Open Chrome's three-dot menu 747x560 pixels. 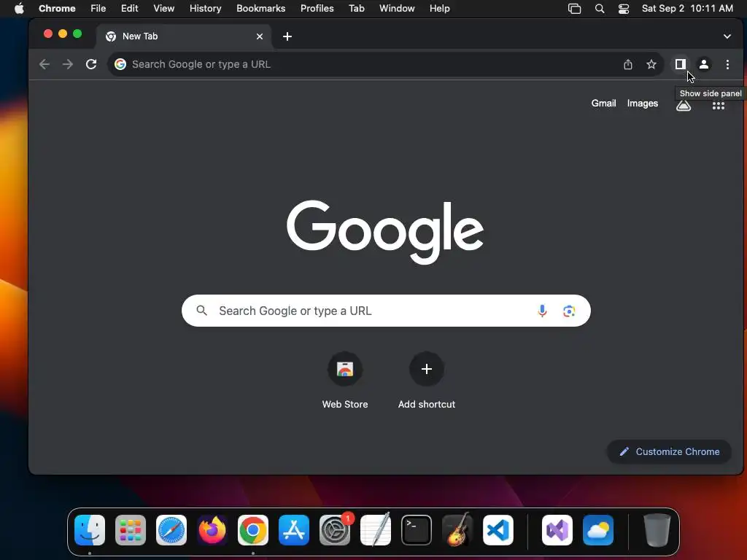coord(727,64)
